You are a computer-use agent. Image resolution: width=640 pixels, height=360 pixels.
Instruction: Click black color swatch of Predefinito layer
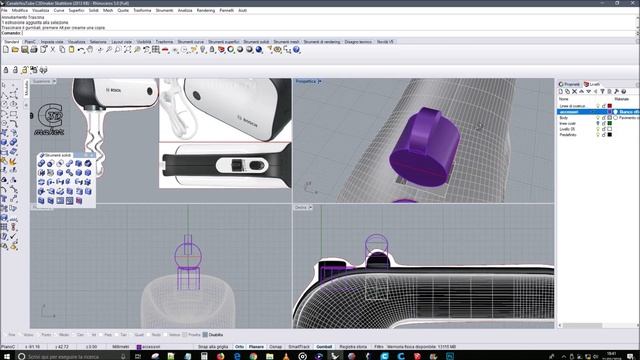click(610, 135)
